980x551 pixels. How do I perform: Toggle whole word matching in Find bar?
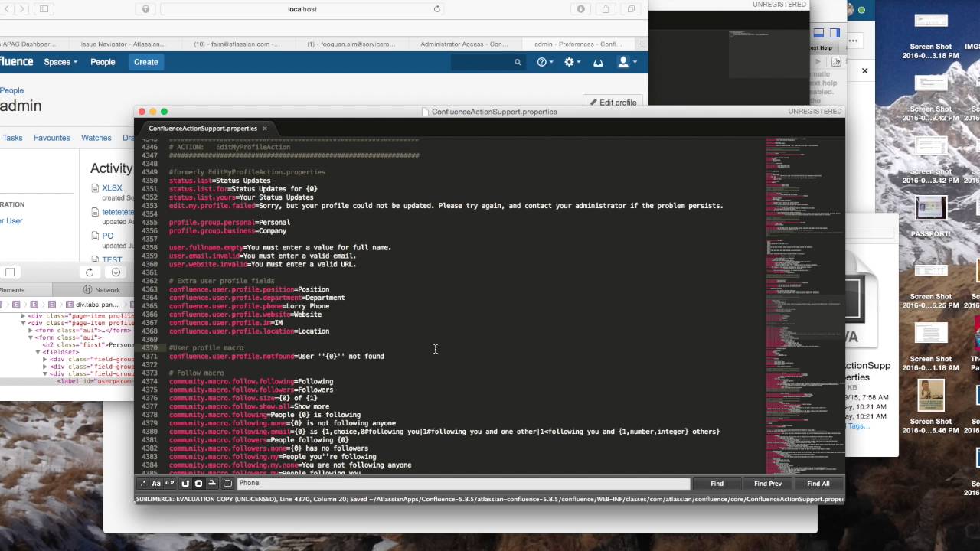(169, 484)
